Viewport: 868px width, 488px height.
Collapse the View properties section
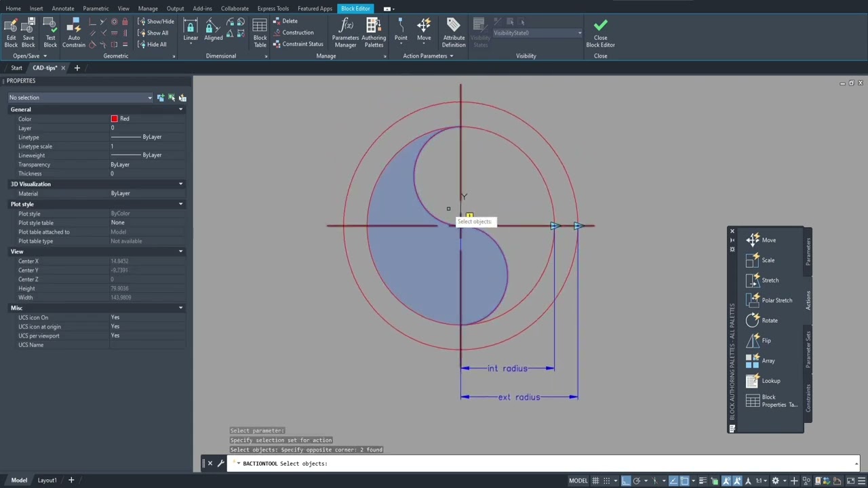pyautogui.click(x=180, y=251)
